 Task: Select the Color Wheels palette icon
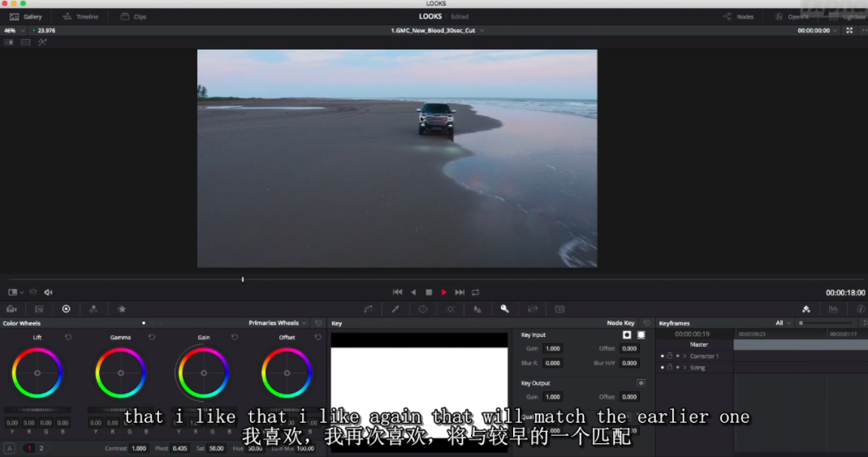point(66,309)
